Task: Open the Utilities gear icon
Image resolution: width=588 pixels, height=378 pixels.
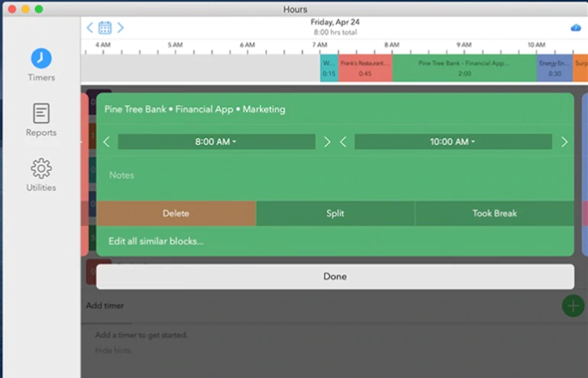Action: coord(41,169)
